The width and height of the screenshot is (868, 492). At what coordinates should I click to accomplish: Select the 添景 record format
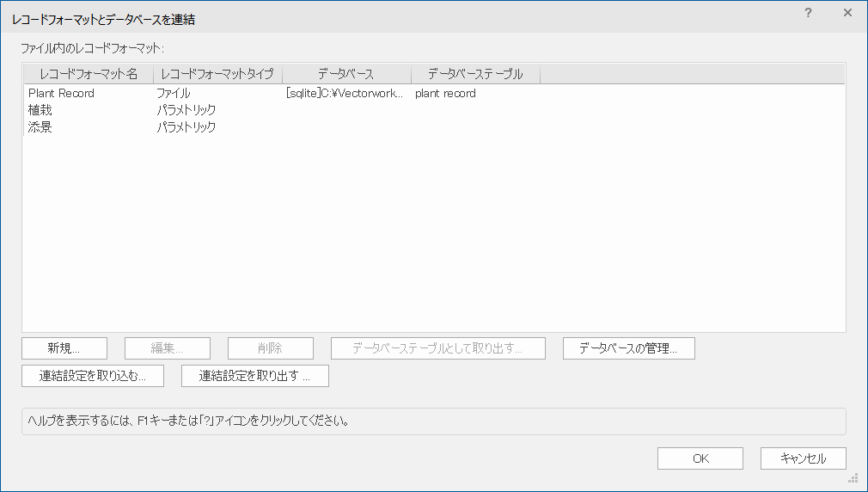(x=40, y=127)
